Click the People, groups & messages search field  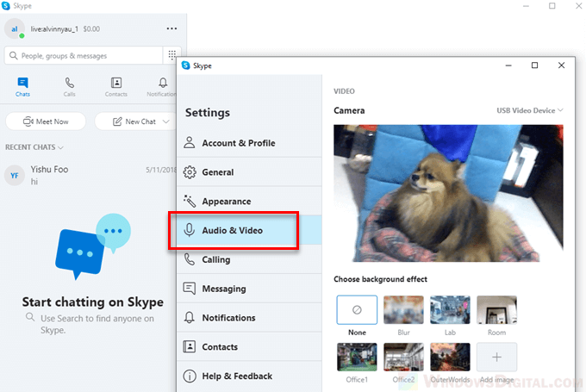coord(84,56)
